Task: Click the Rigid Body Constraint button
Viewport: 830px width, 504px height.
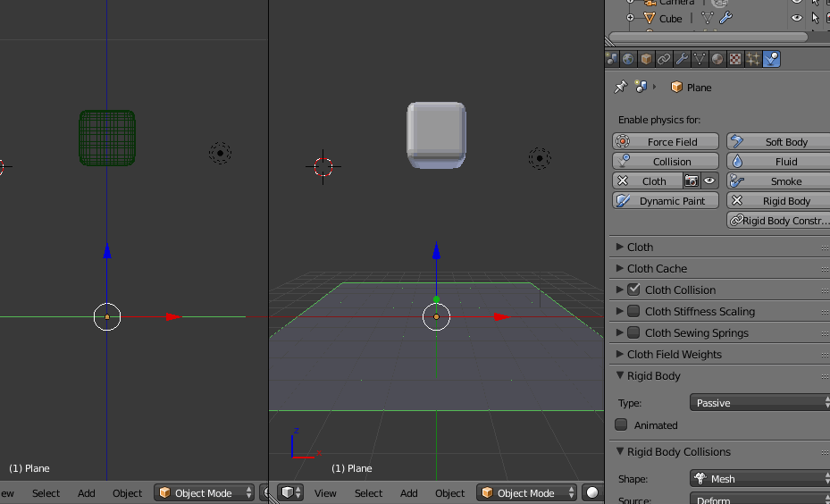Action: click(778, 220)
